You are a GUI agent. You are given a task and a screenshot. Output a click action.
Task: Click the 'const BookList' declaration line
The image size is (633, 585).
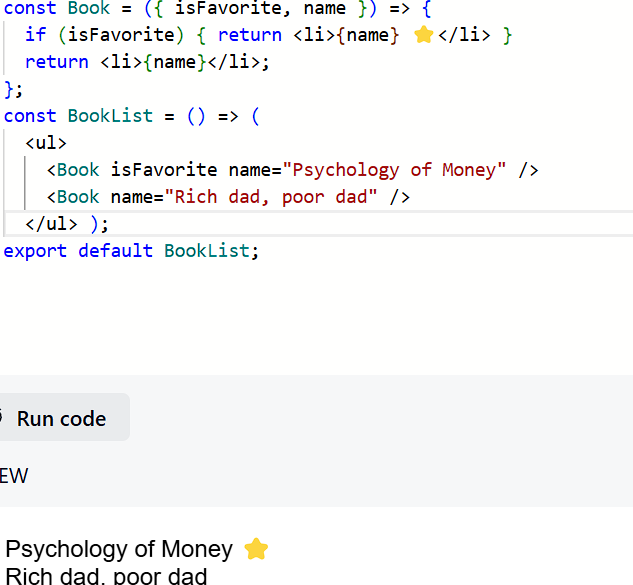[x=132, y=116]
